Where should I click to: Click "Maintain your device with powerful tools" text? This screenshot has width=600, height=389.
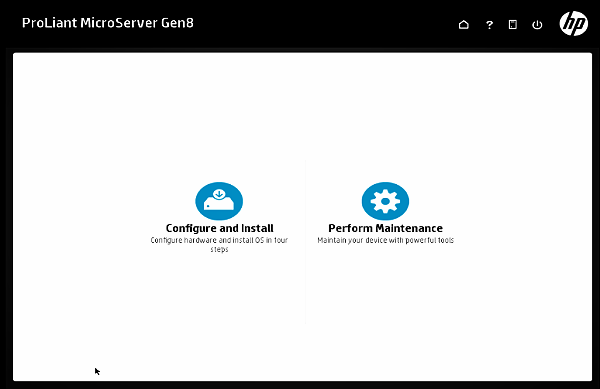click(385, 240)
